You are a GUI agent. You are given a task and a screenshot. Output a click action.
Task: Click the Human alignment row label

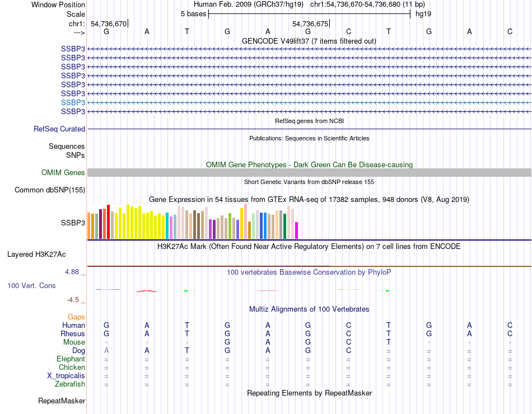tap(73, 325)
